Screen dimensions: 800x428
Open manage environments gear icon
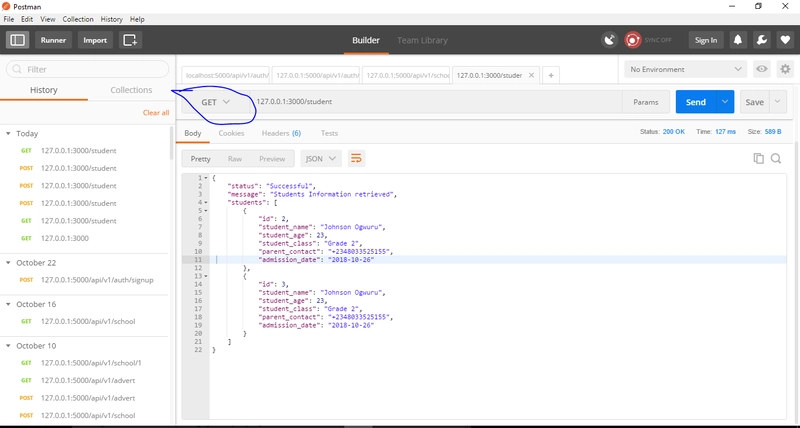783,69
